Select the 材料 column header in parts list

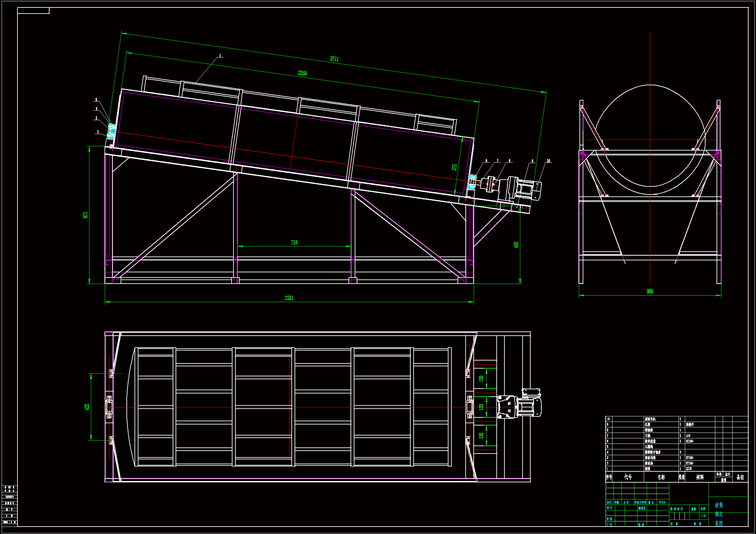click(700, 477)
